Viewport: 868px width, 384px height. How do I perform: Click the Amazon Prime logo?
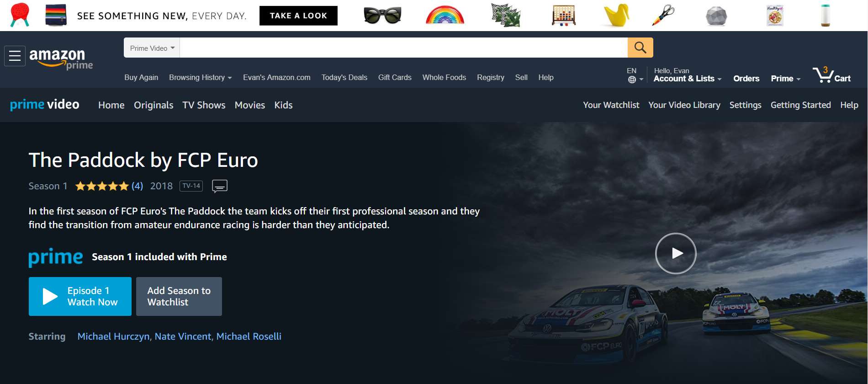pyautogui.click(x=61, y=59)
